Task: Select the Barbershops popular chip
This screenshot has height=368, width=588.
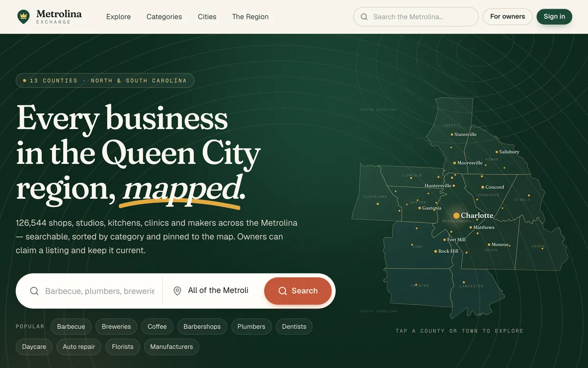Action: click(x=202, y=327)
